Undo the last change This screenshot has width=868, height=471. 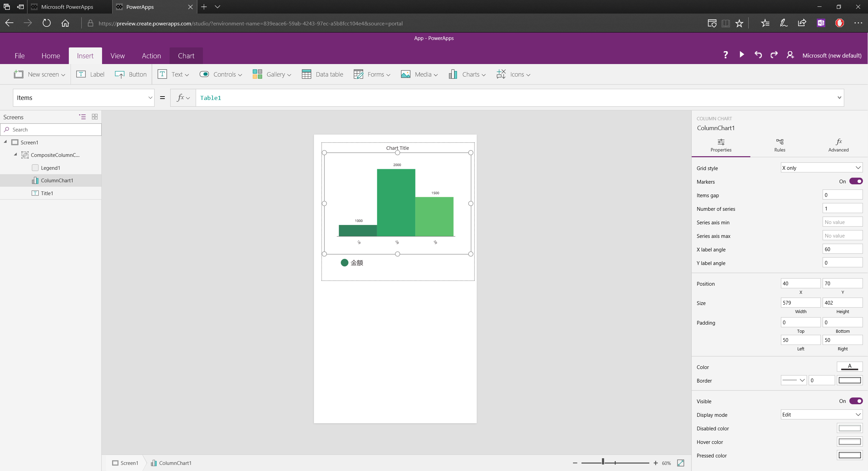pos(758,55)
